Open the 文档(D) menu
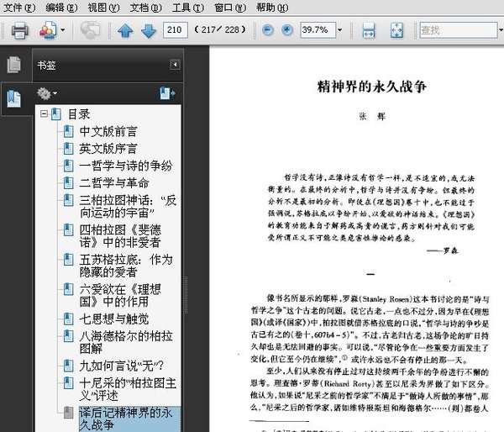This screenshot has width=504, height=432. coord(145,7)
